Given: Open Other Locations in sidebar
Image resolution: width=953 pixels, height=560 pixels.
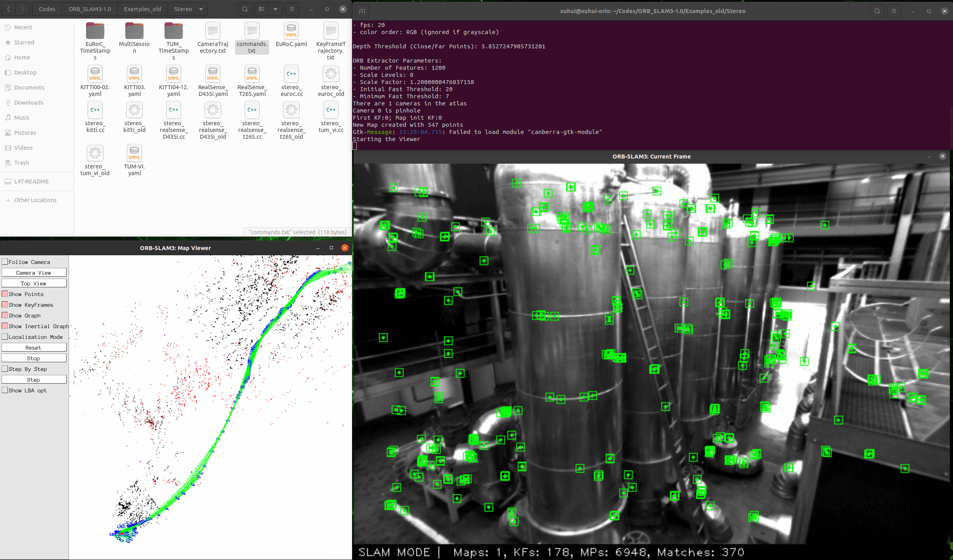Looking at the screenshot, I should 35,200.
